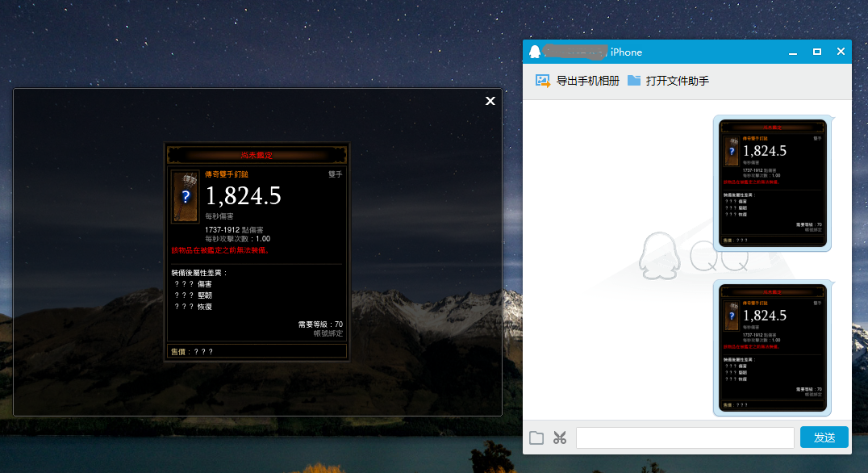This screenshot has height=473, width=868.
Task: Click 傳奇雙手釘鎚 item name text
Action: [227, 174]
